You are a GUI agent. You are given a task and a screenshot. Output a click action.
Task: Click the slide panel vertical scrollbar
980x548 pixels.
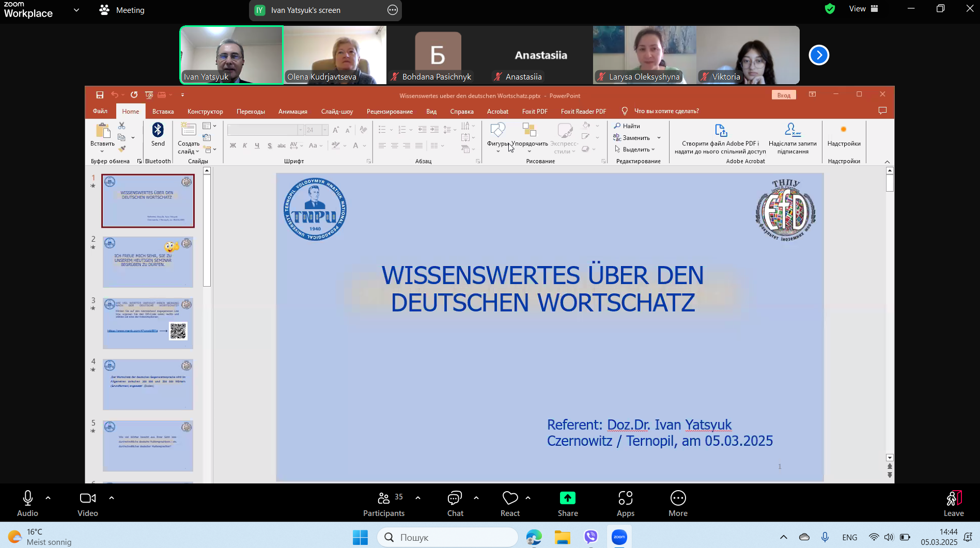pyautogui.click(x=207, y=230)
